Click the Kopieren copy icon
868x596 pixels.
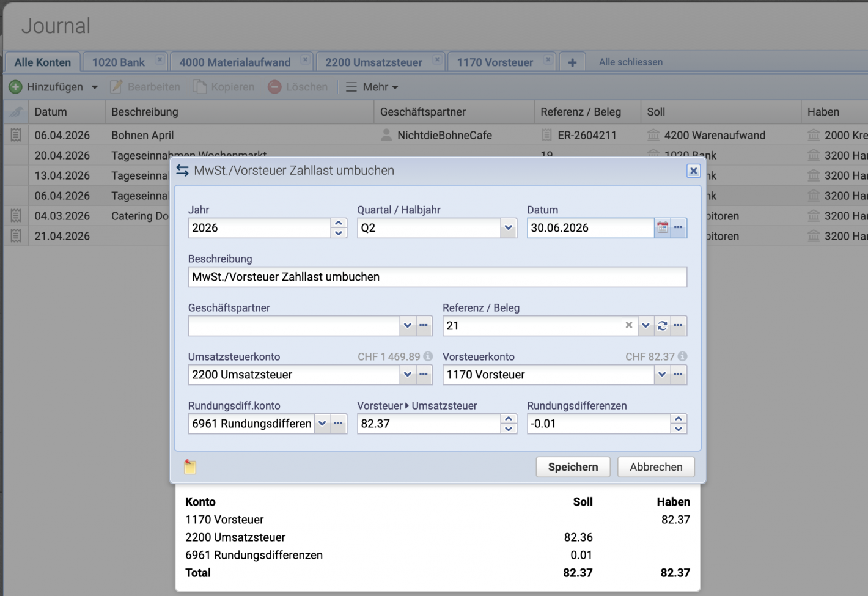(199, 86)
